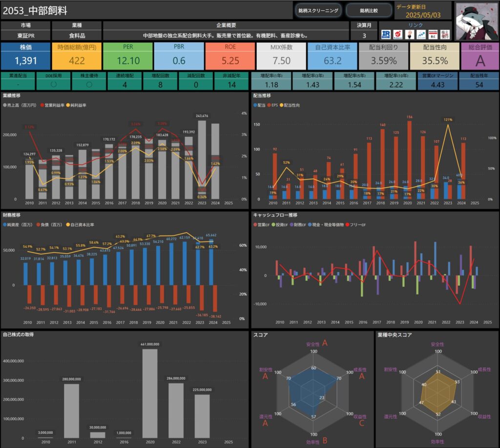This screenshot has width=500, height=448.
Task: Click the 配当残年 value 54
Action: [x=479, y=85]
